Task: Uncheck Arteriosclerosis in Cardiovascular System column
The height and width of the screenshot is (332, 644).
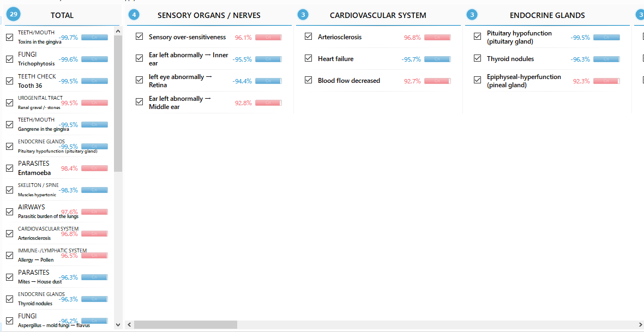Action: pyautogui.click(x=309, y=37)
